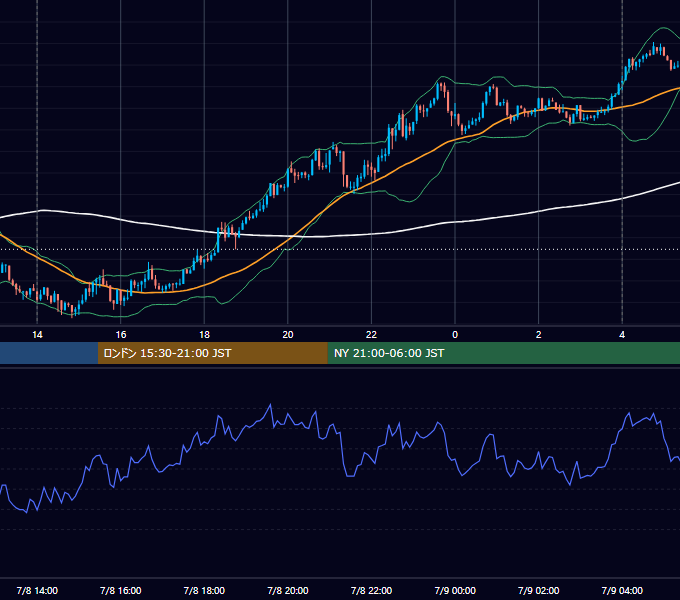Image resolution: width=680 pixels, height=600 pixels.
Task: Click the NY 21:00-06:00 JST session bar
Action: pyautogui.click(x=503, y=353)
